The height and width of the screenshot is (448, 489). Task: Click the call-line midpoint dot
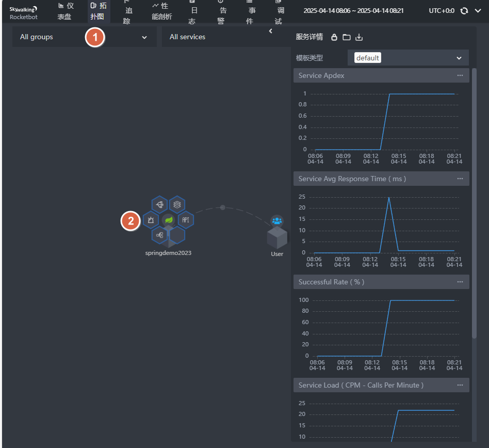click(x=223, y=207)
